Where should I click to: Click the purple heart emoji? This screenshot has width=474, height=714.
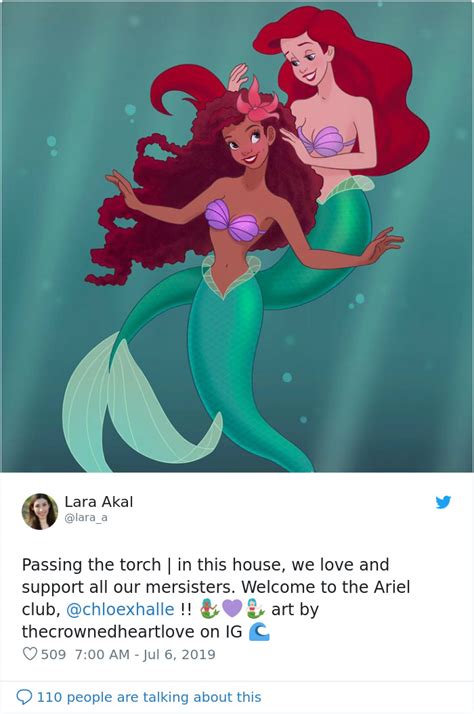coord(232,609)
